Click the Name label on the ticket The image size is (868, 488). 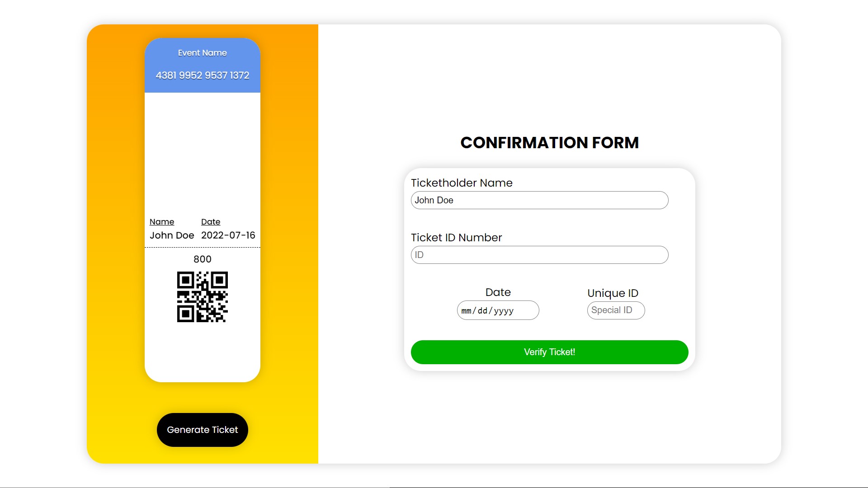pos(162,222)
